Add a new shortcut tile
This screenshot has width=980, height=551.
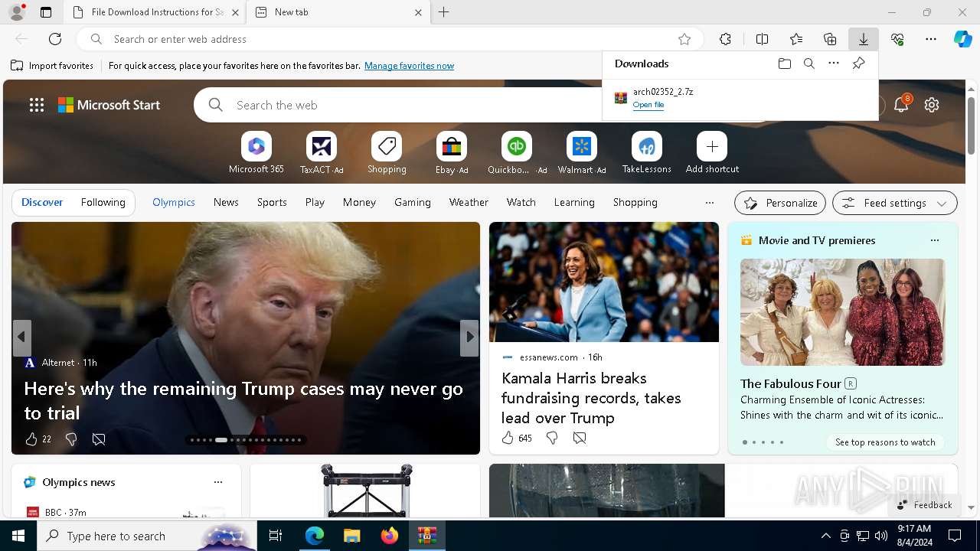712,153
